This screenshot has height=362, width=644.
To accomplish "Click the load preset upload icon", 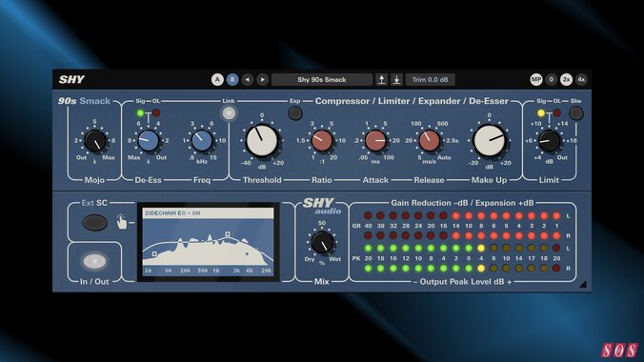I will pos(382,80).
